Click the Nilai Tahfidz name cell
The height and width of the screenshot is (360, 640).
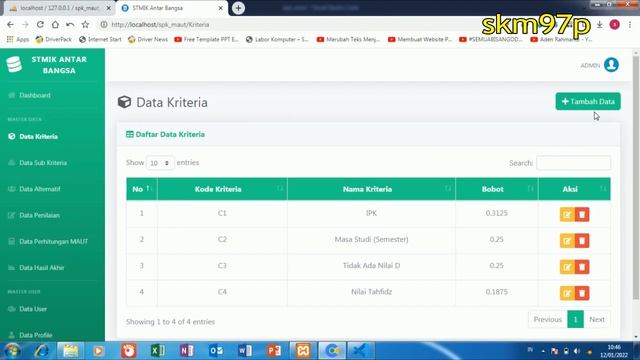coord(371,292)
